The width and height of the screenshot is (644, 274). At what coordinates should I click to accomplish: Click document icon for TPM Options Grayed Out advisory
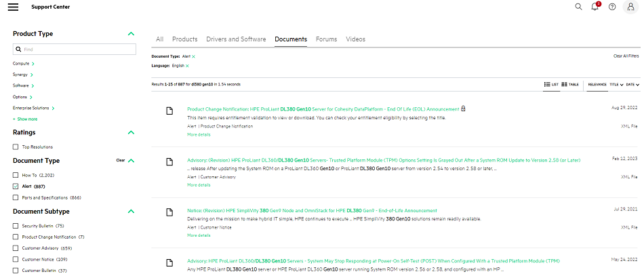pyautogui.click(x=169, y=162)
